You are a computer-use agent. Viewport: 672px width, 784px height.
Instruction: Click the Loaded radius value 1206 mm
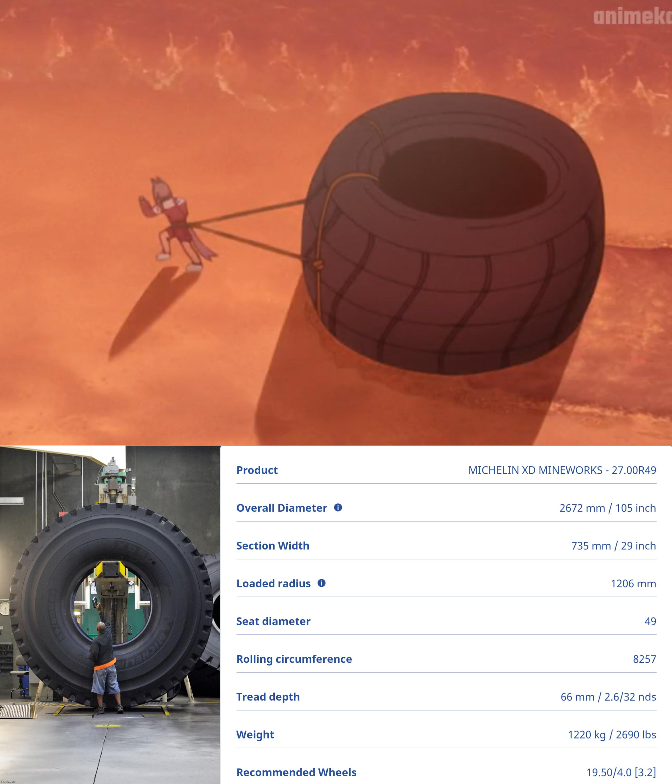coord(633,583)
